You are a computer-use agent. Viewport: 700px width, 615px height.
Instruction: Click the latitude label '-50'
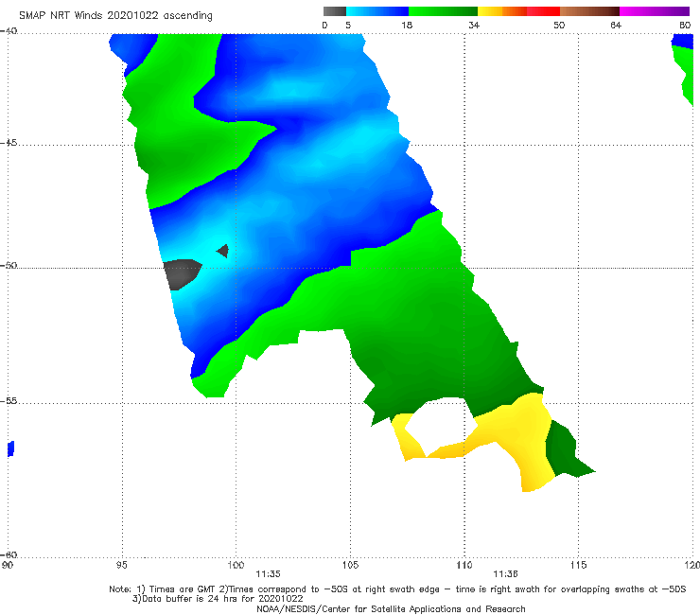coord(9,266)
